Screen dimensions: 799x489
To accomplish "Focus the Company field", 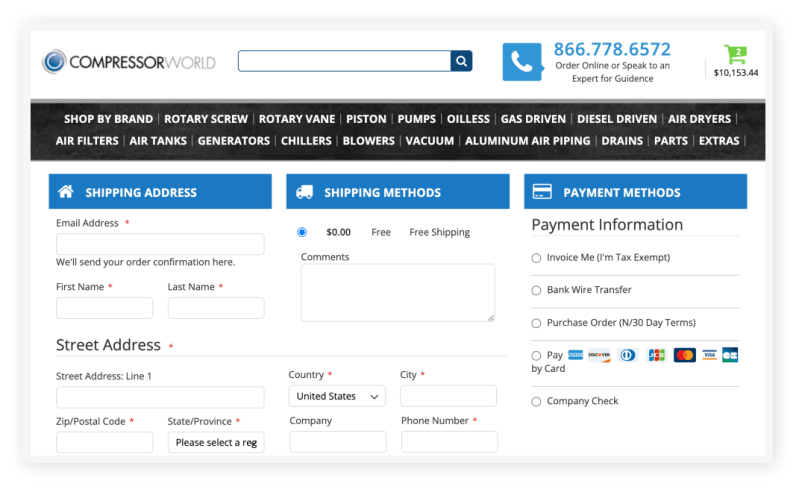I will click(338, 442).
